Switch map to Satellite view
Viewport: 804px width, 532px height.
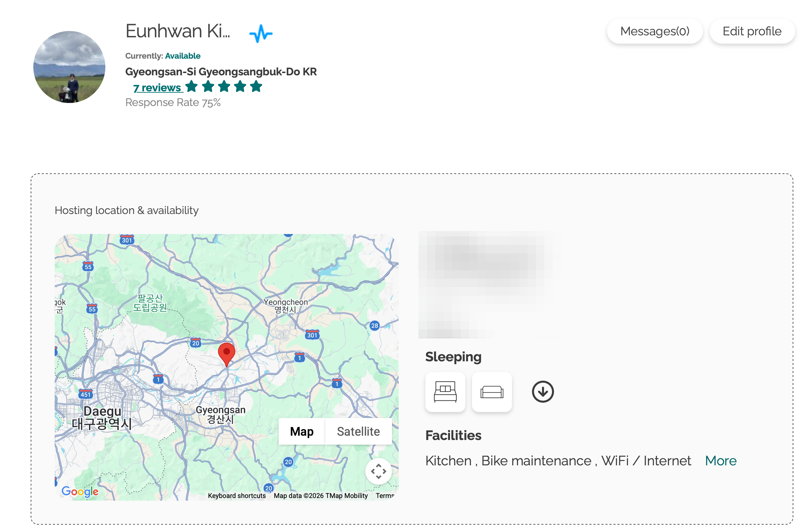(x=358, y=431)
